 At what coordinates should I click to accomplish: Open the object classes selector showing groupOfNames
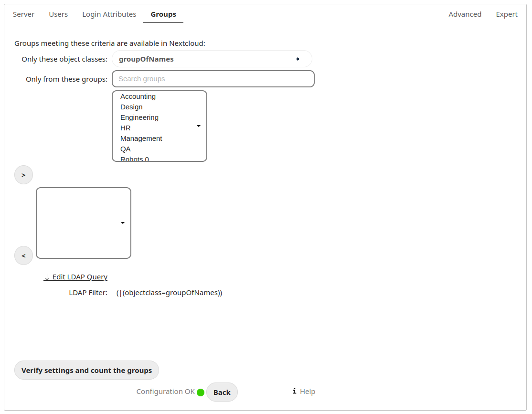pyautogui.click(x=212, y=59)
